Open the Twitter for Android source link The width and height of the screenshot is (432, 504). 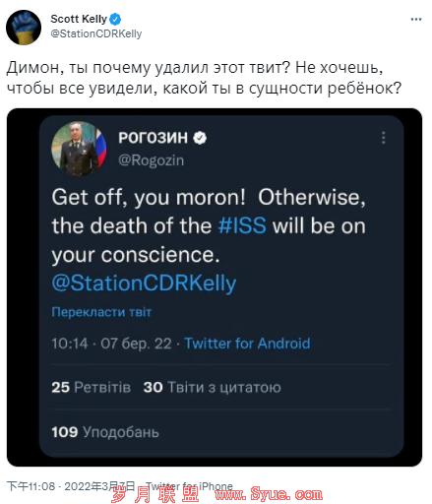coord(247,344)
